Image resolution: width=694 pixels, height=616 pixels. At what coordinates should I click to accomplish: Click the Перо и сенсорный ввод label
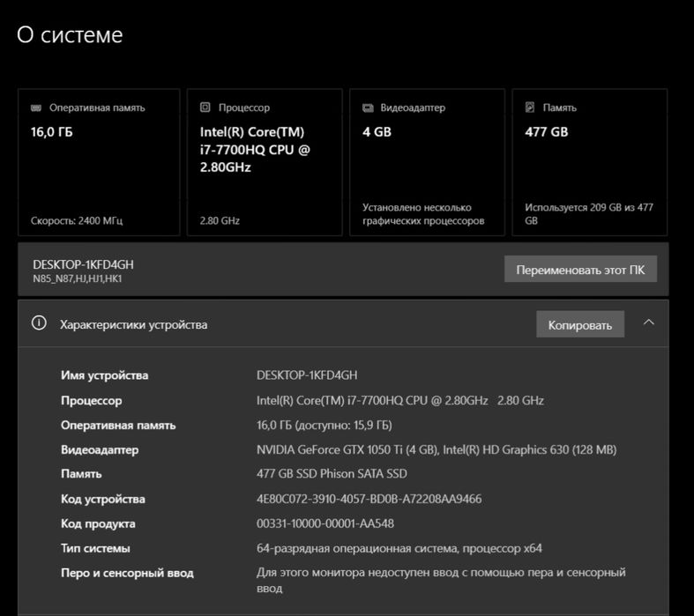(128, 573)
